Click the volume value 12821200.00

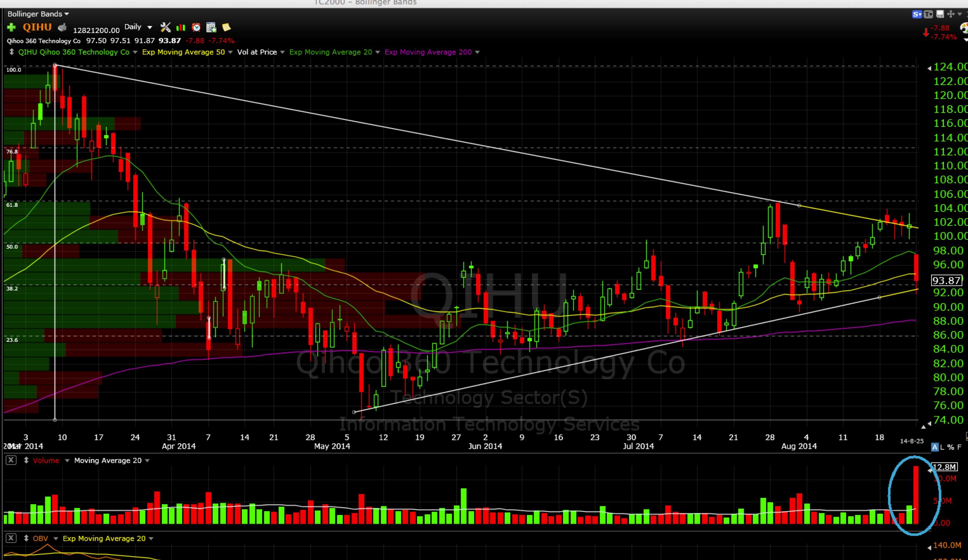96,30
